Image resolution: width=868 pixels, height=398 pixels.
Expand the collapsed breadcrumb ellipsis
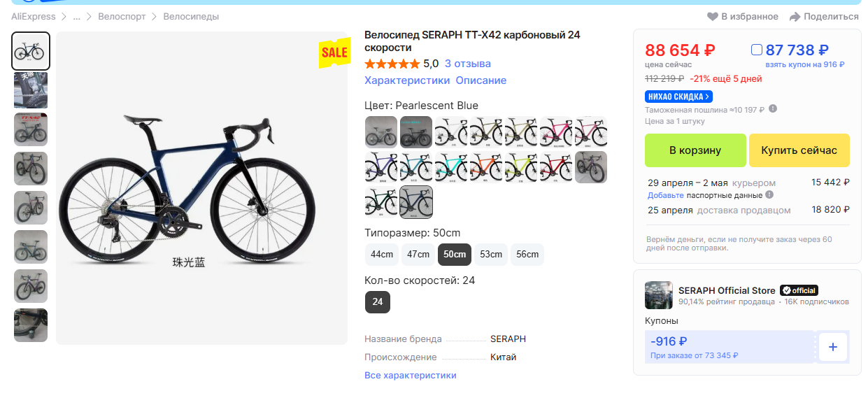point(77,17)
